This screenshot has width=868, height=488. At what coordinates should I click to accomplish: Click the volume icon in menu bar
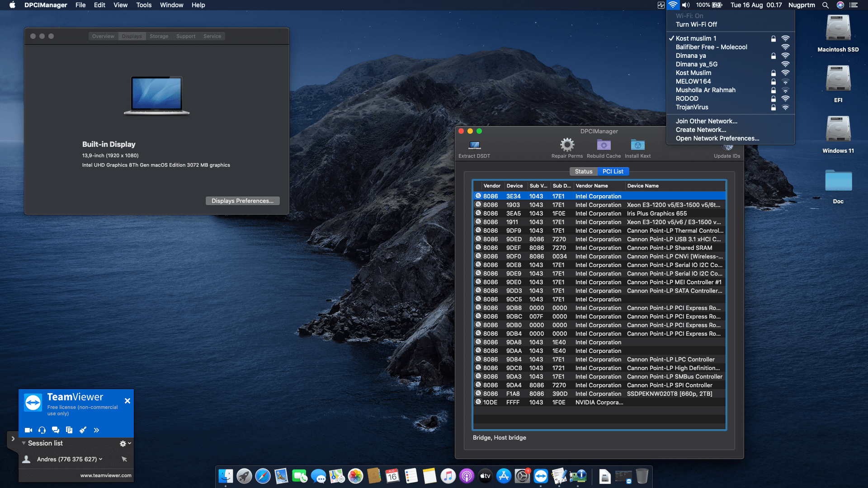click(x=686, y=5)
